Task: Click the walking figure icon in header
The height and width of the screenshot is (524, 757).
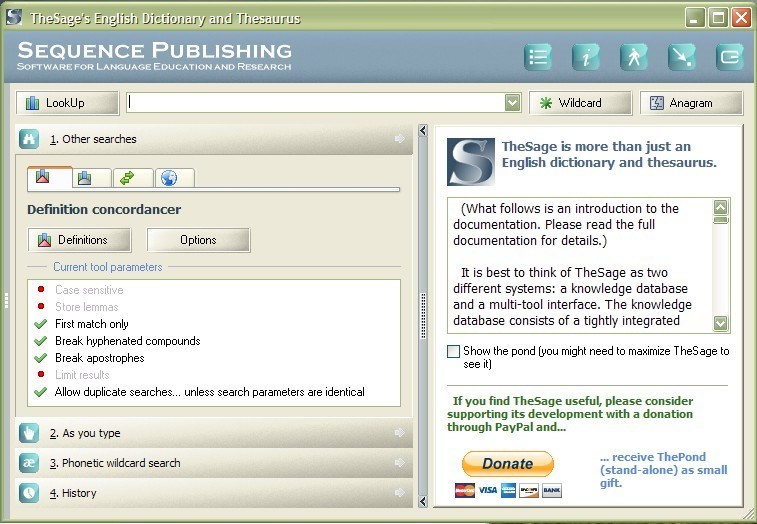Action: tap(633, 57)
